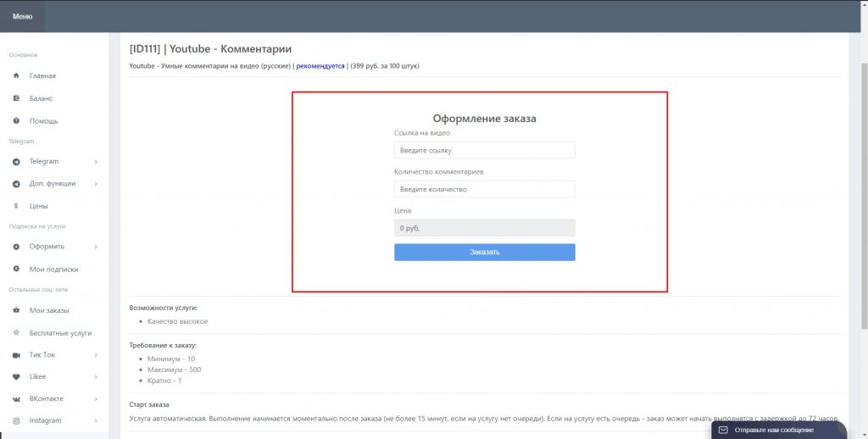Expand the Тик Ток submenu chevron

96,355
